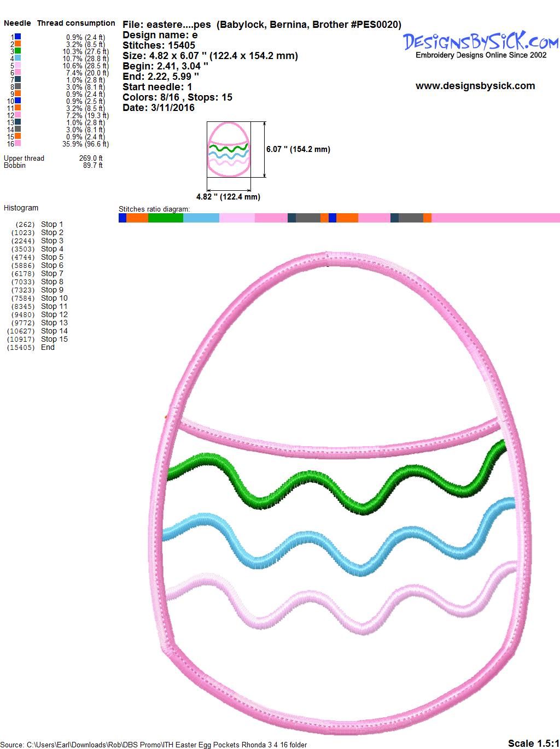Click the DesignsBySick.com logo
This screenshot has height=749, width=560.
(x=481, y=43)
